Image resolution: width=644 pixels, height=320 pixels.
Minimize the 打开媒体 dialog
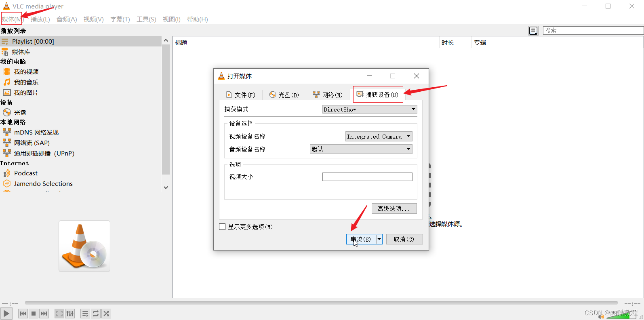[x=369, y=76]
